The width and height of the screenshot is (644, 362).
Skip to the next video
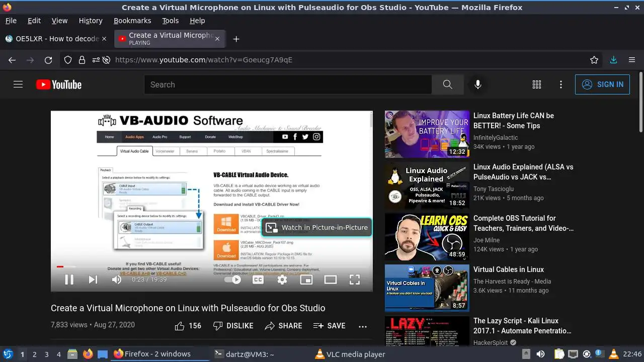tap(93, 280)
